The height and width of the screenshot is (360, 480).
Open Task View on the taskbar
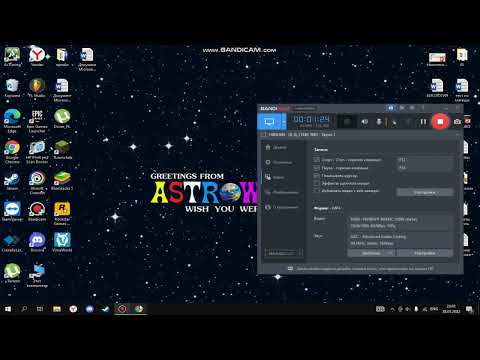pyautogui.click(x=40, y=309)
